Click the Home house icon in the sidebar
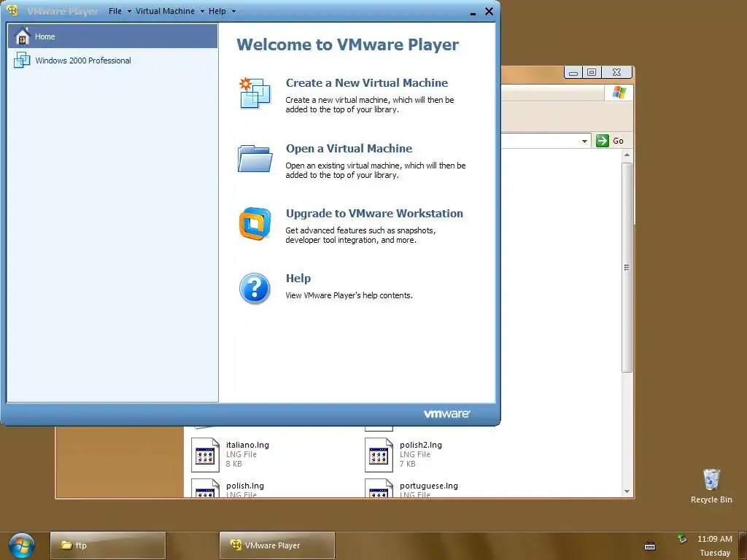 22,36
